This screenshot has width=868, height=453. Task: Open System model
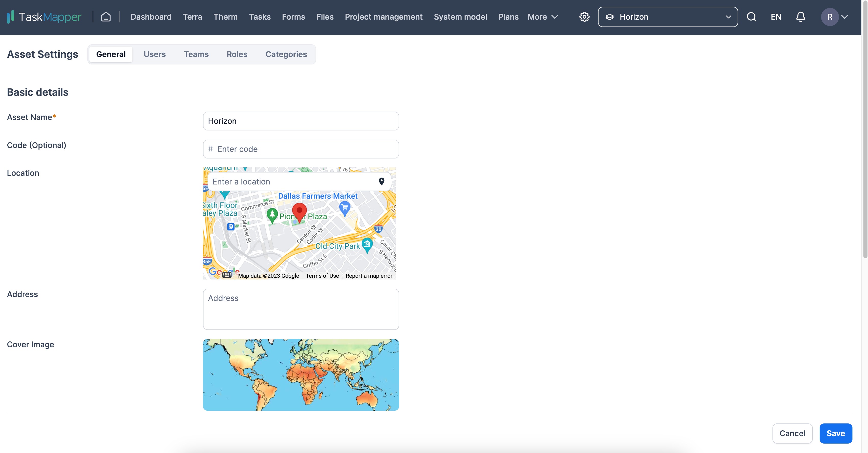coord(460,17)
